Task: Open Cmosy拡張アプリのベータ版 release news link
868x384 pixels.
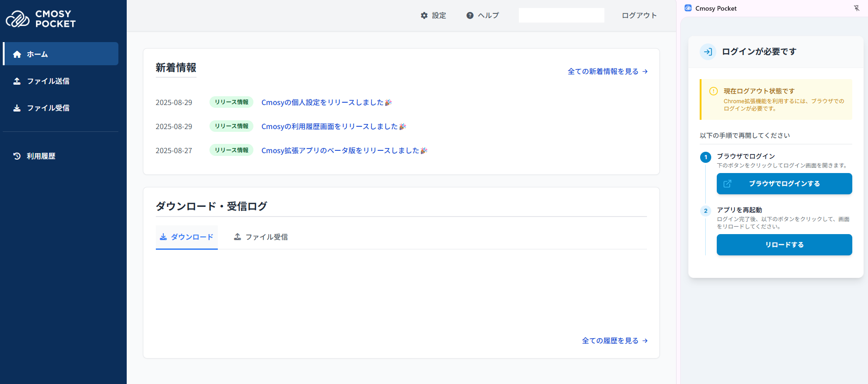Action: (x=340, y=150)
